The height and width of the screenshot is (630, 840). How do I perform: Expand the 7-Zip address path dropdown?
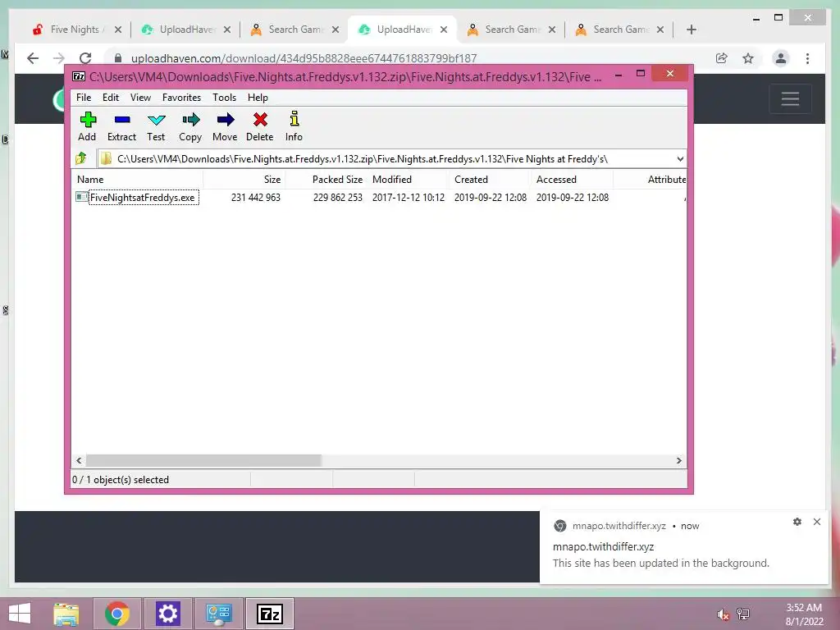pos(680,158)
